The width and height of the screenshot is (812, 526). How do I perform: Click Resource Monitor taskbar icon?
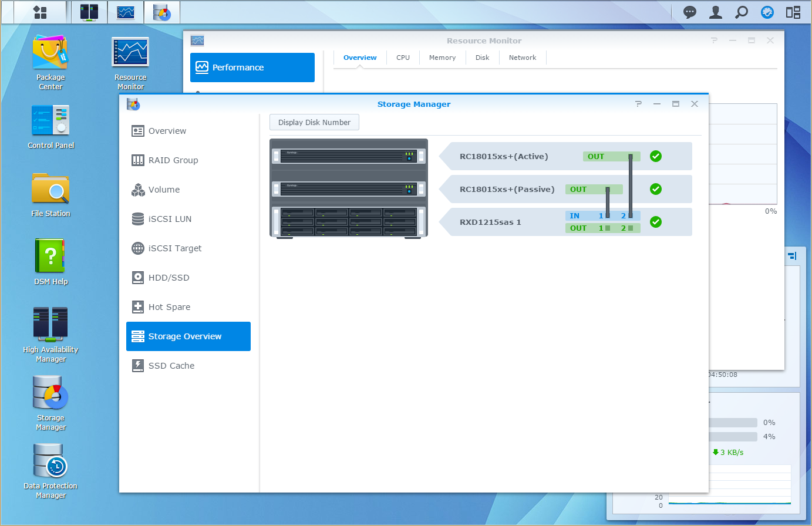coord(126,12)
